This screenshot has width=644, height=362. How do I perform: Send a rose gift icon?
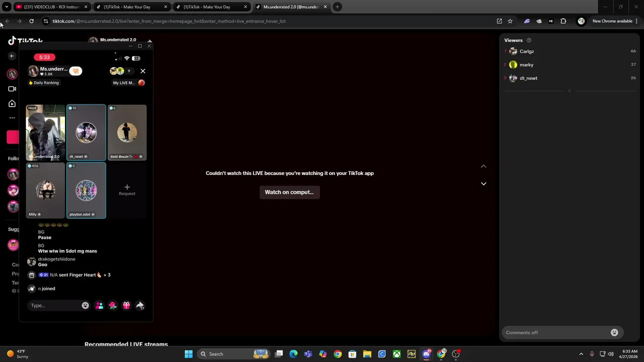[x=113, y=305]
